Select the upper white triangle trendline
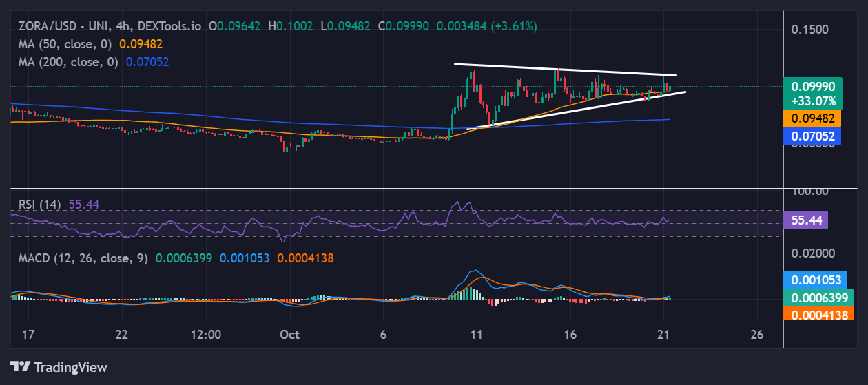 pyautogui.click(x=565, y=70)
